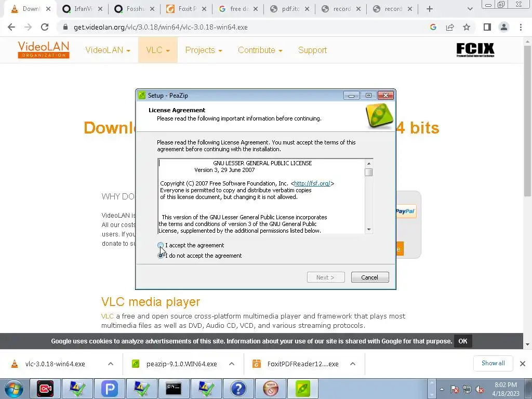The height and width of the screenshot is (399, 532).
Task: Select 'I do not accept the agreement' option
Action: [x=161, y=256]
